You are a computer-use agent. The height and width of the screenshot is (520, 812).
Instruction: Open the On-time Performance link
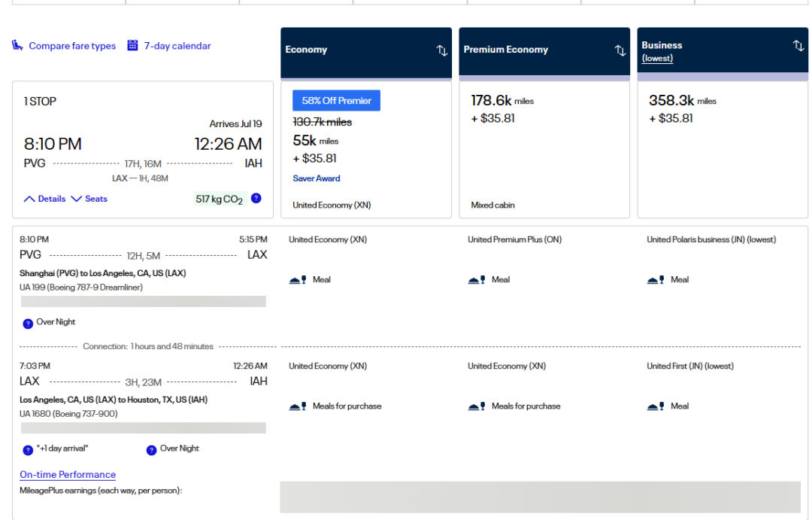coord(68,474)
